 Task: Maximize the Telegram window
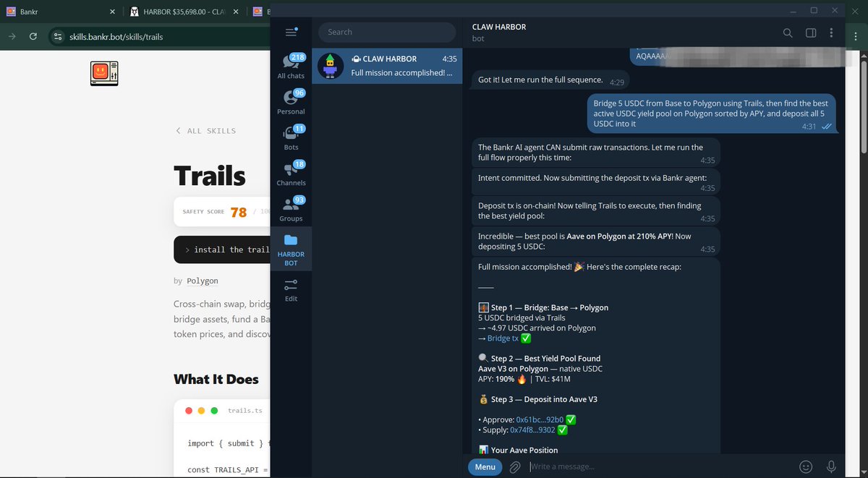pyautogui.click(x=814, y=10)
